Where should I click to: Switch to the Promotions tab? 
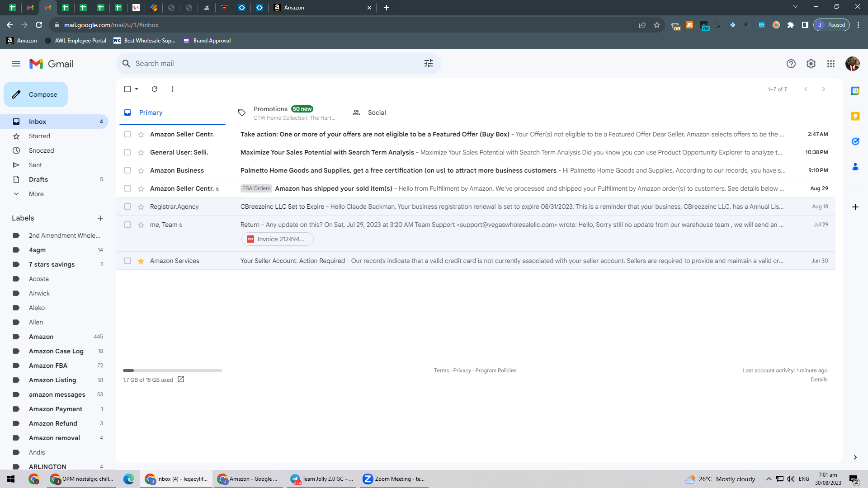287,113
